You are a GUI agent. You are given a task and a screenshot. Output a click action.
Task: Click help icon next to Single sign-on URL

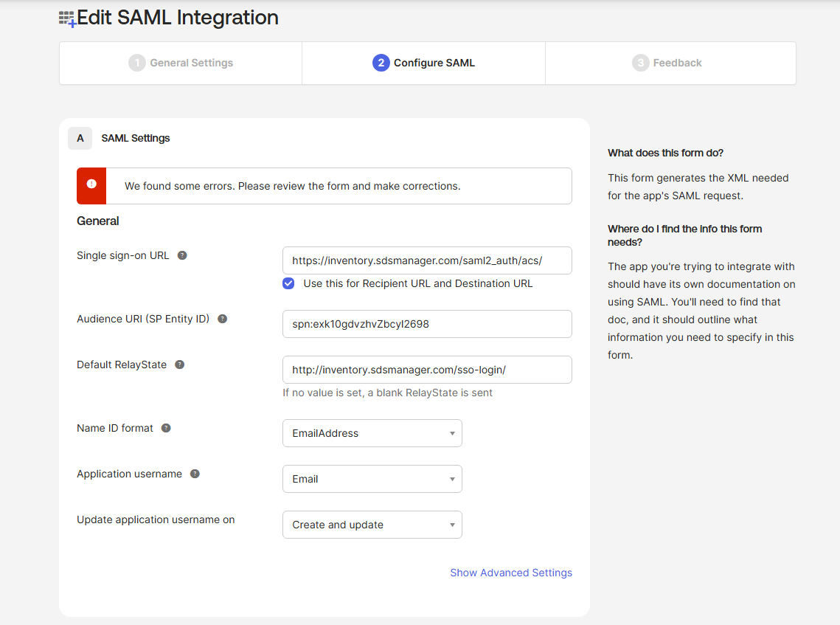[182, 255]
